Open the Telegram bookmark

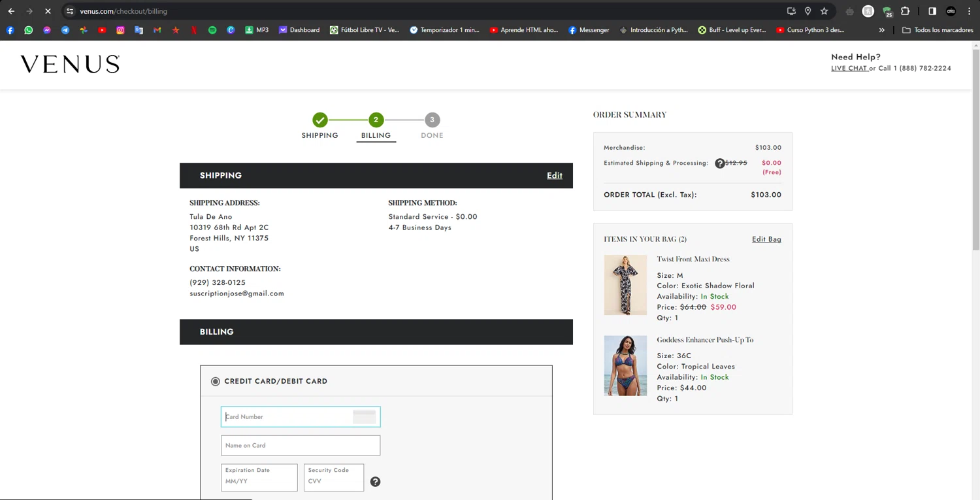pos(65,30)
